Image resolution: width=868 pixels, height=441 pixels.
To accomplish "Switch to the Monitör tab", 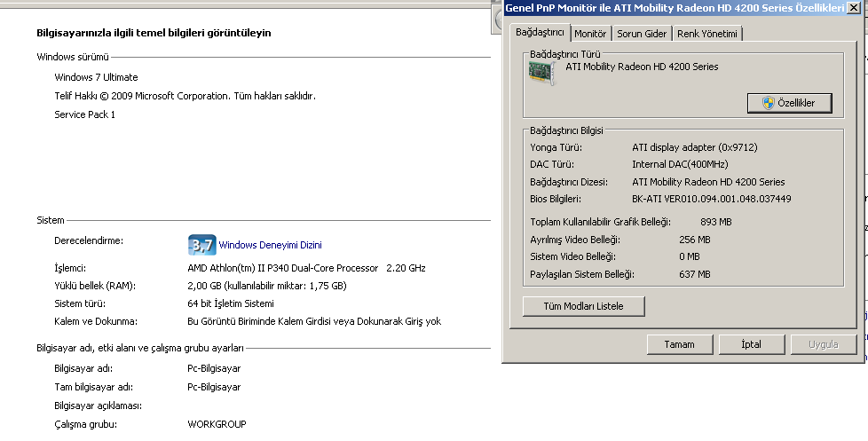I will [x=590, y=34].
